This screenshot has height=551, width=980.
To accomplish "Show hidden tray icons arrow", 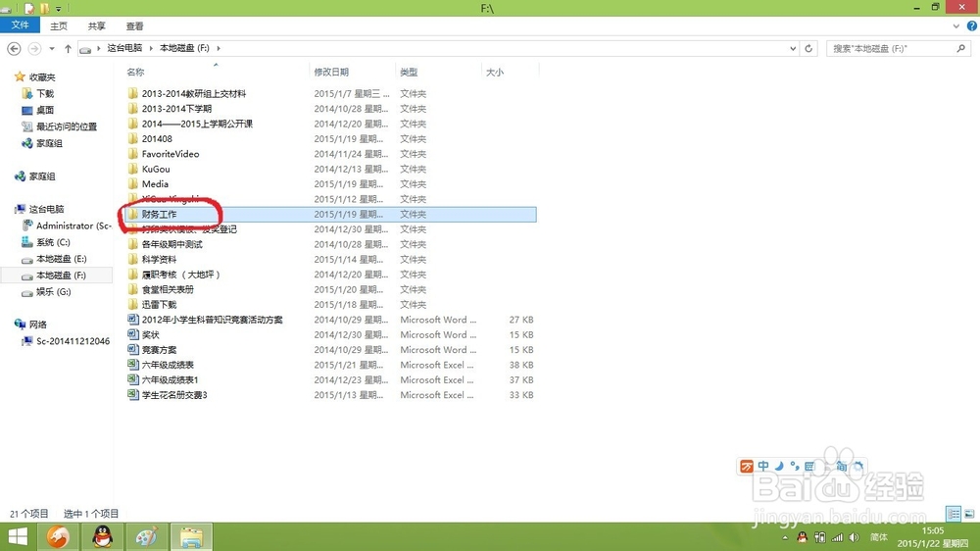I will point(785,537).
